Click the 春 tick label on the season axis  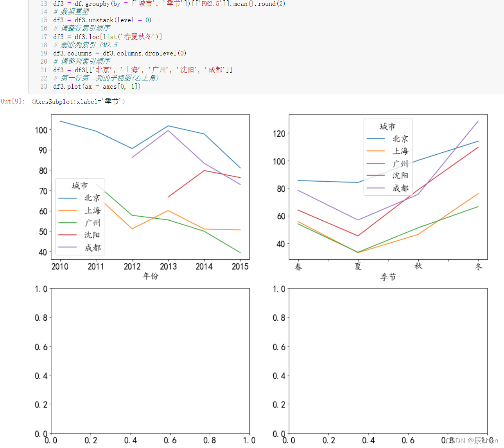(x=298, y=267)
